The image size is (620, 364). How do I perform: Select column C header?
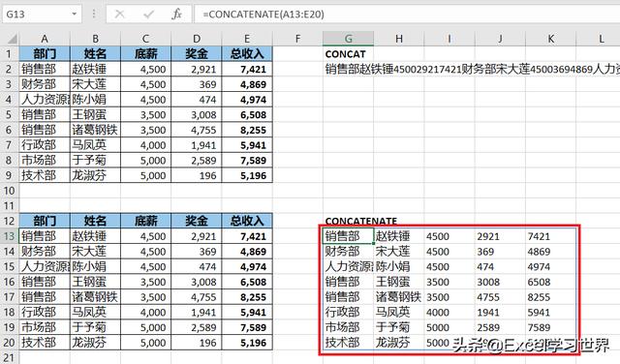click(145, 39)
